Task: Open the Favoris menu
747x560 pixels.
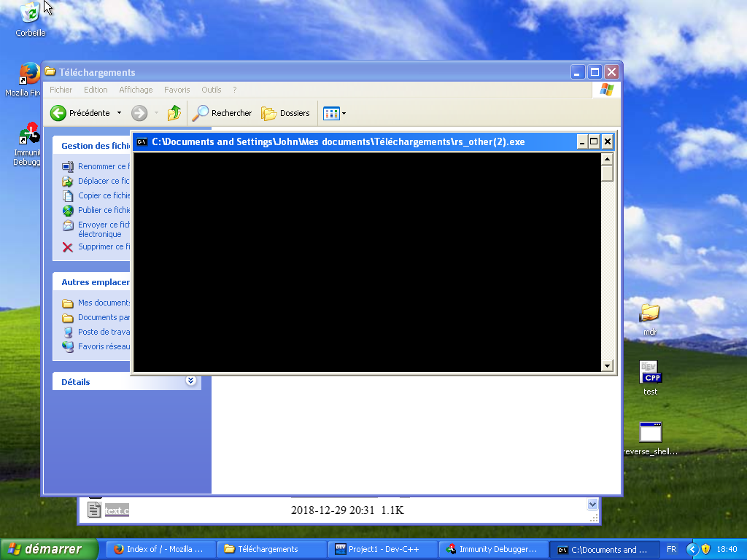Action: tap(177, 90)
